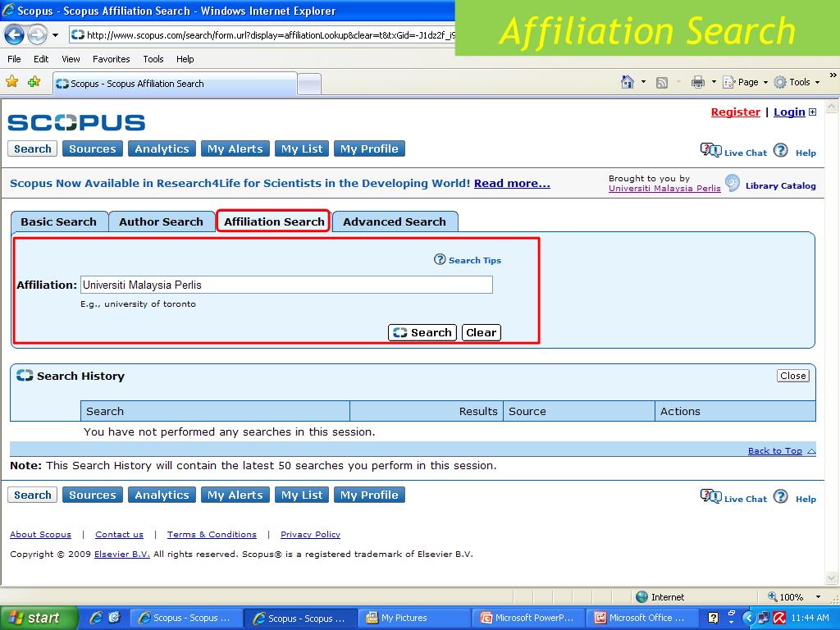Open the 100% zoom level dropdown

818,597
